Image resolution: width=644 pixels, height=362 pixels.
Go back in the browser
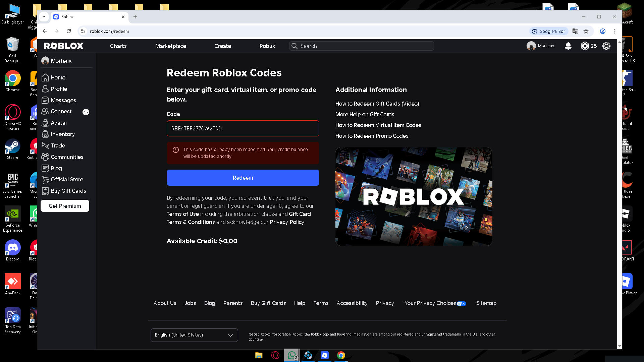(45, 31)
